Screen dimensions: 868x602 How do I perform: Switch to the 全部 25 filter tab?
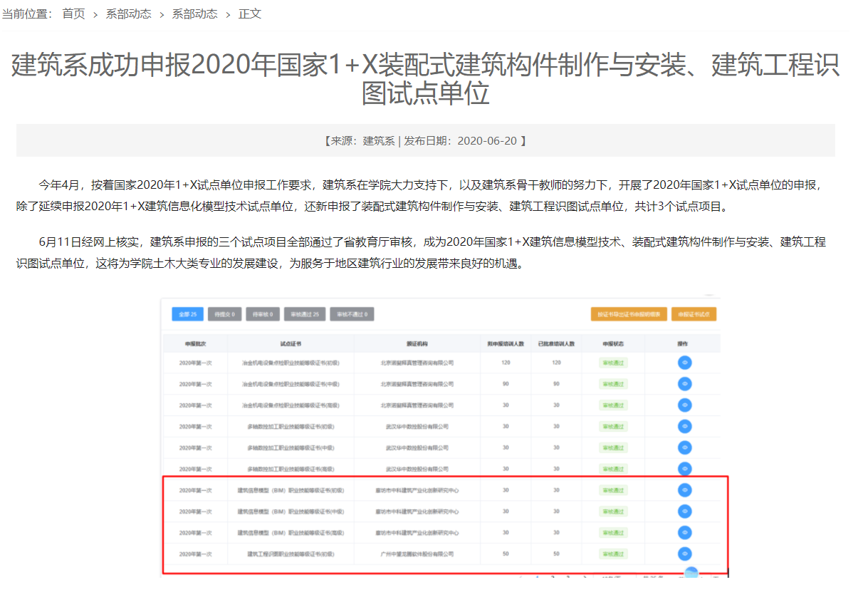[x=187, y=313]
